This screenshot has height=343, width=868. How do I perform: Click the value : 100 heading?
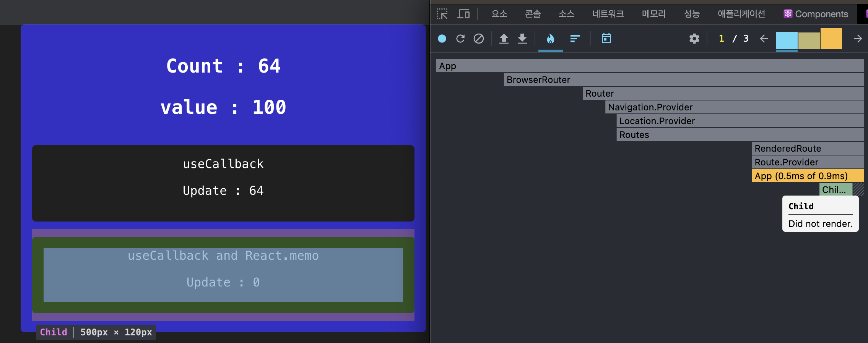[223, 107]
